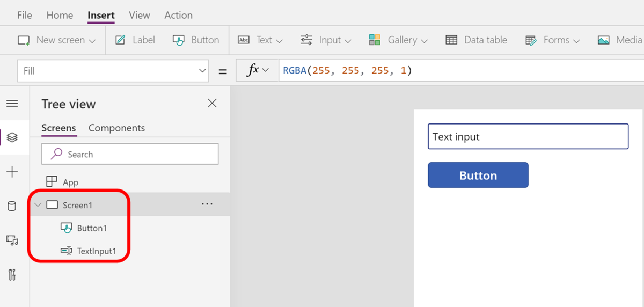Select the Insert tab

point(101,15)
